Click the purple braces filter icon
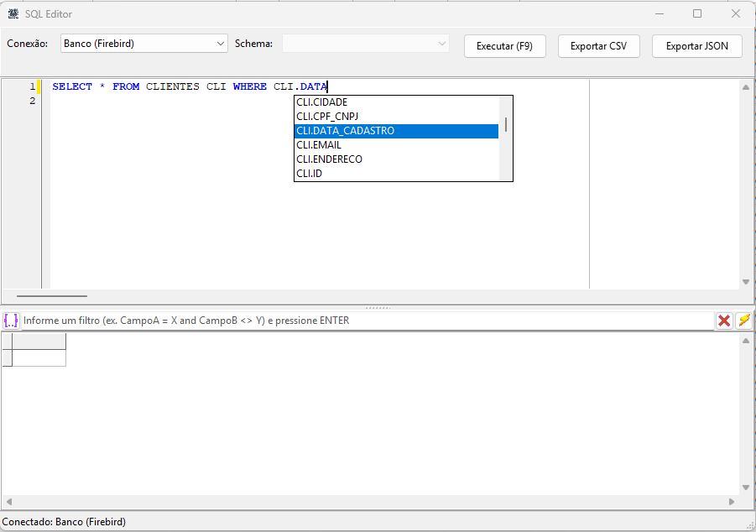The image size is (756, 532). (x=11, y=321)
